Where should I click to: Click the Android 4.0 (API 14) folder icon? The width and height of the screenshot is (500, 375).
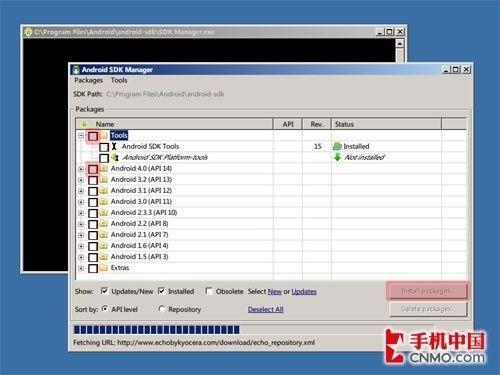104,169
